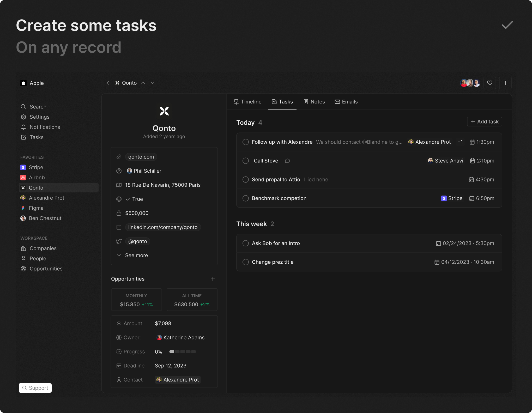Open Settings in the sidebar
532x413 pixels.
point(39,117)
